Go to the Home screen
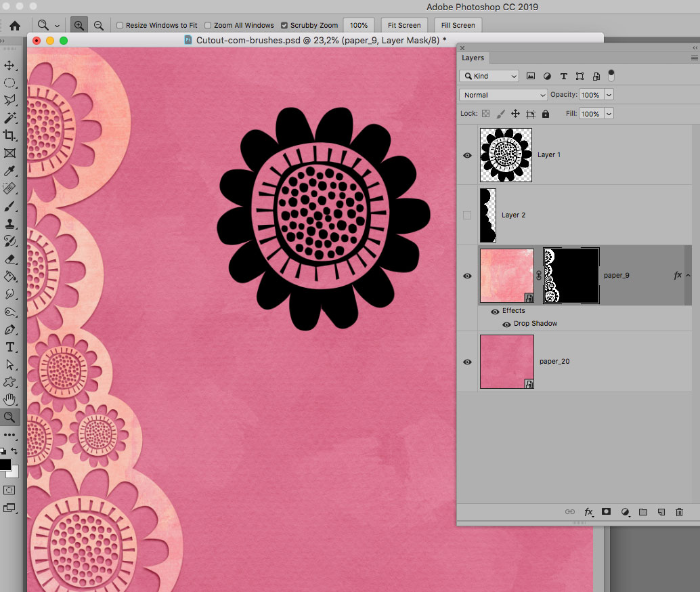 15,26
